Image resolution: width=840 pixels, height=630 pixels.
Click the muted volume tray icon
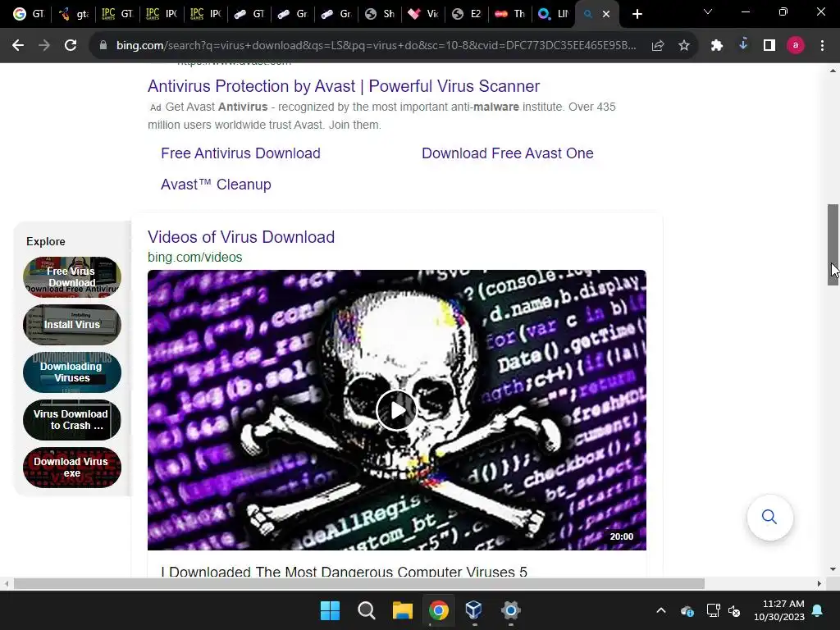click(734, 610)
